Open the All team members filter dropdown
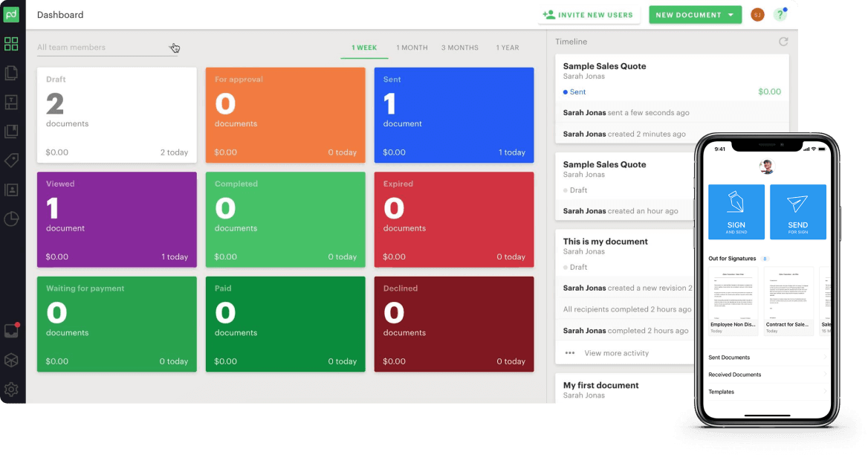The image size is (868, 455). click(x=108, y=48)
